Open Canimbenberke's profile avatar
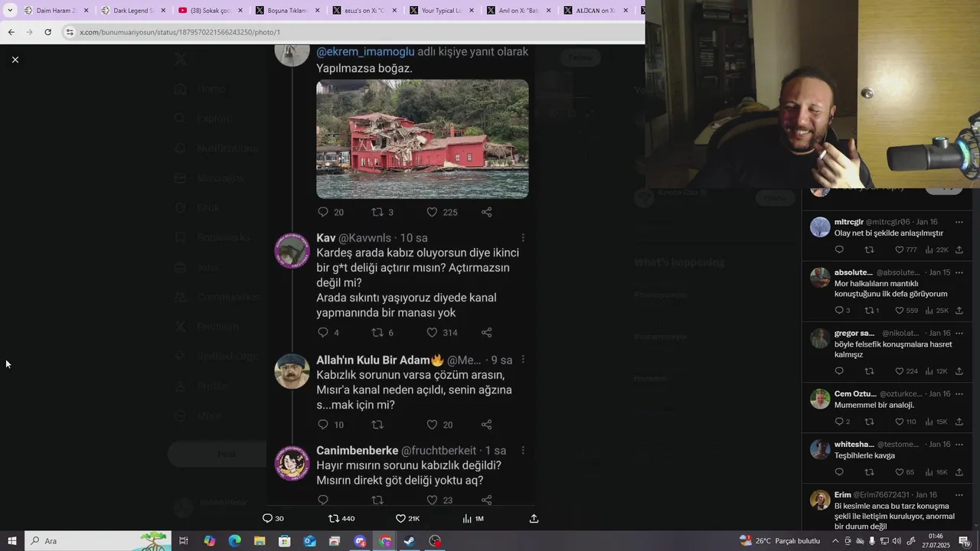This screenshot has height=551, width=980. pos(292,463)
